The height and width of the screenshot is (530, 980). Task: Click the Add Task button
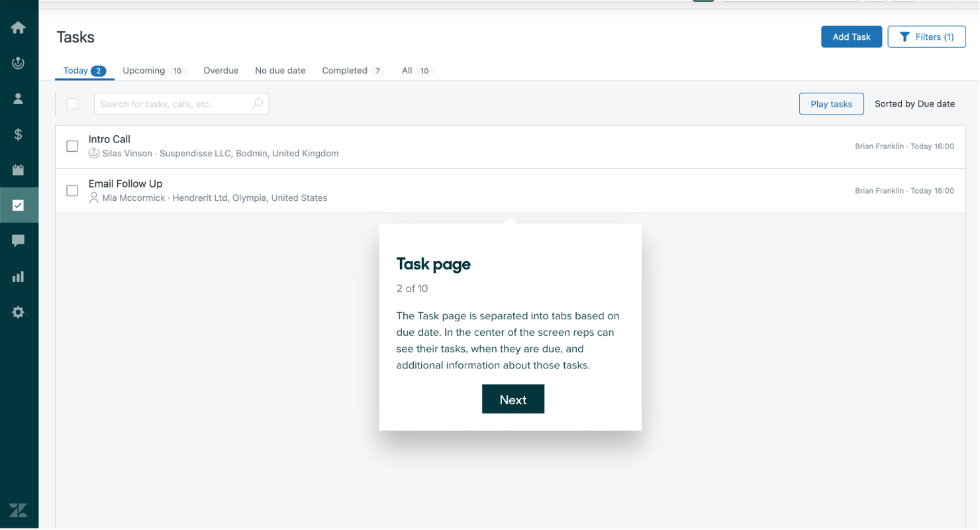pos(852,36)
